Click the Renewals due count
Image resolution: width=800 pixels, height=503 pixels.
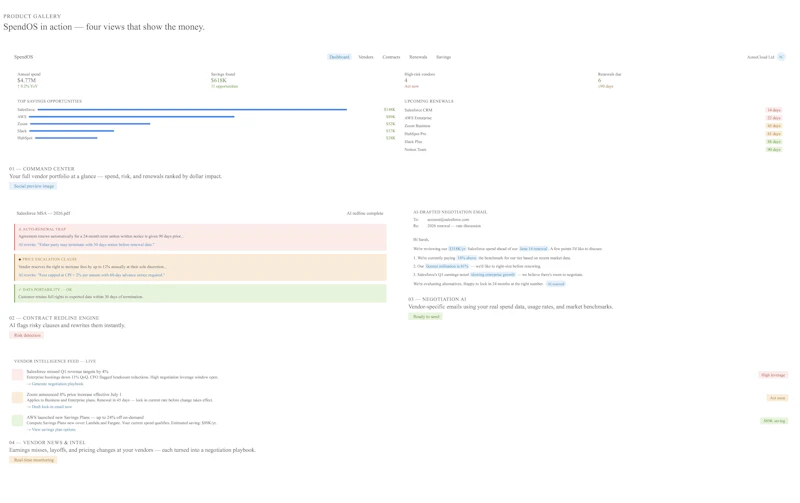pos(599,80)
